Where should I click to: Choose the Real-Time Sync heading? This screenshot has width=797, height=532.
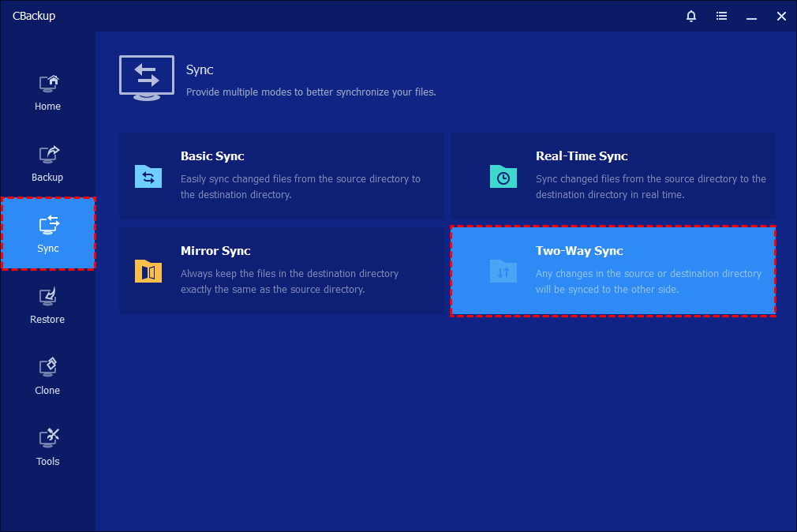[582, 156]
